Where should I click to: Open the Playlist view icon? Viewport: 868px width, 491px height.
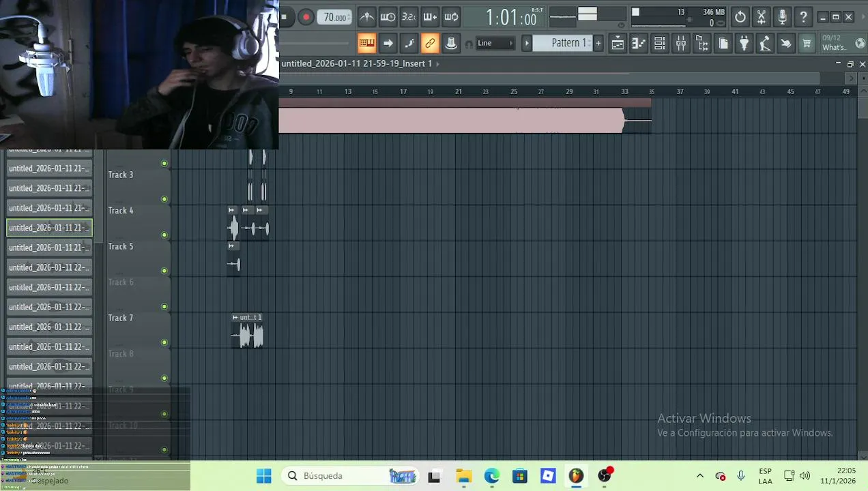[x=618, y=44]
